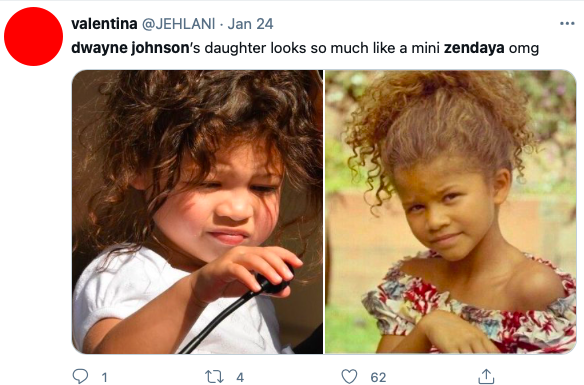The image size is (584, 385).
Task: Click the dot separator before Jan 24
Action: 221,25
